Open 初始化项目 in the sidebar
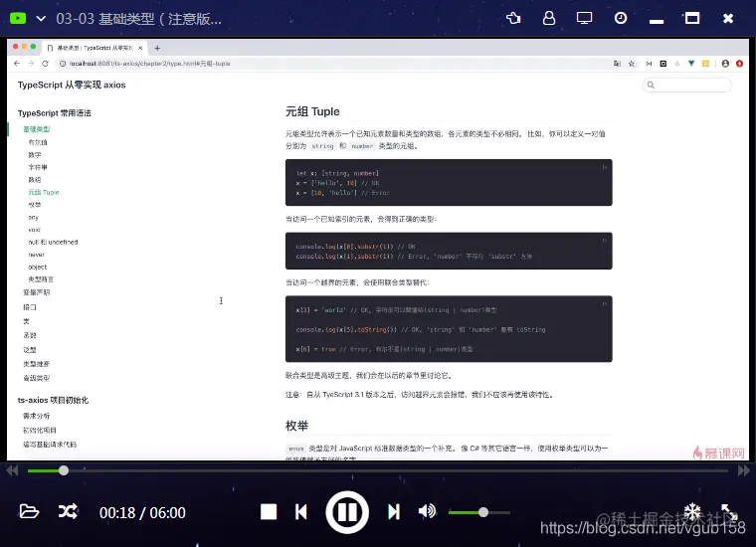 (x=40, y=431)
